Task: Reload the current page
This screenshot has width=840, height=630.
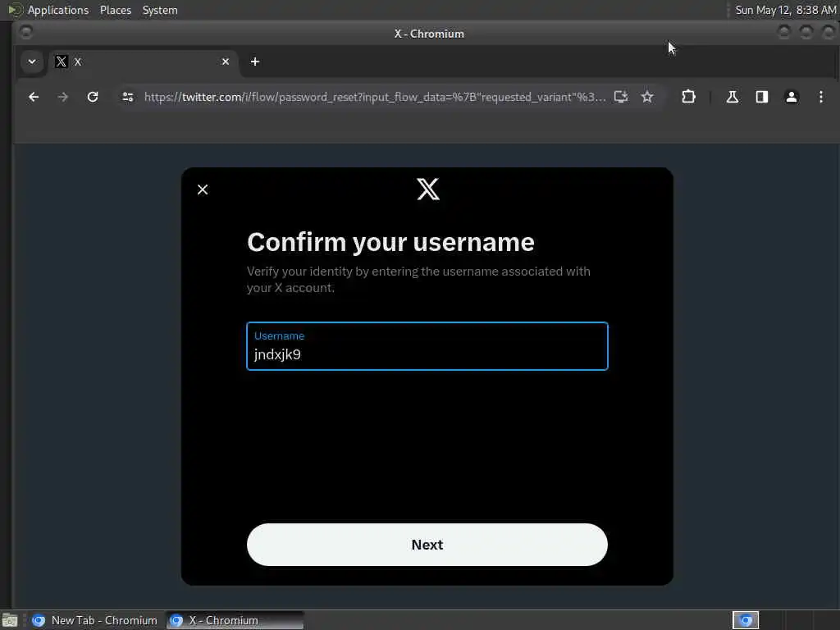Action: point(93,97)
